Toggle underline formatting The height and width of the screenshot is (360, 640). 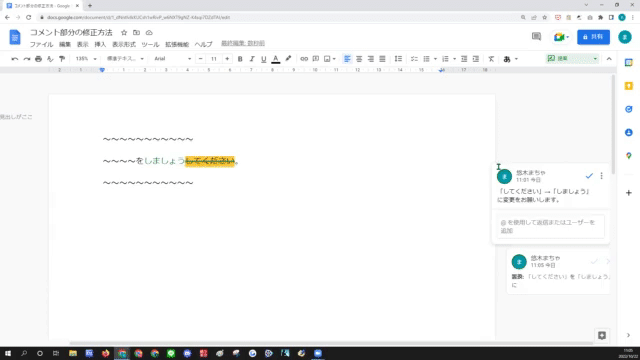click(264, 59)
